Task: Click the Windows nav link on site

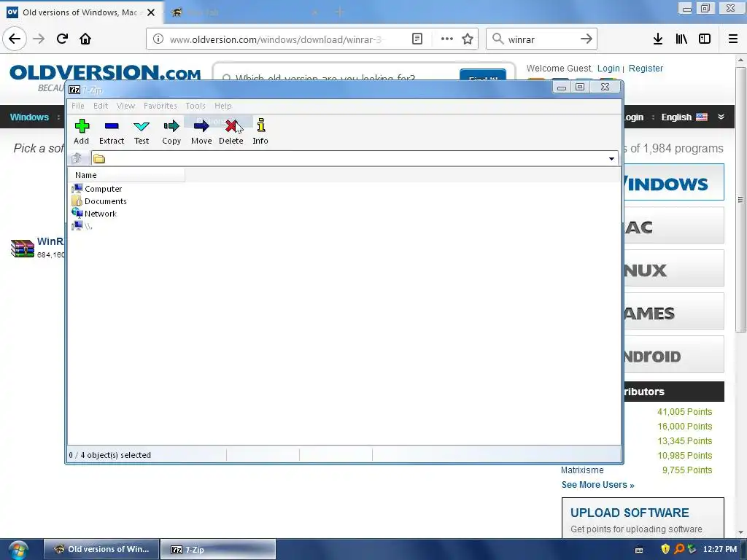Action: (x=29, y=117)
